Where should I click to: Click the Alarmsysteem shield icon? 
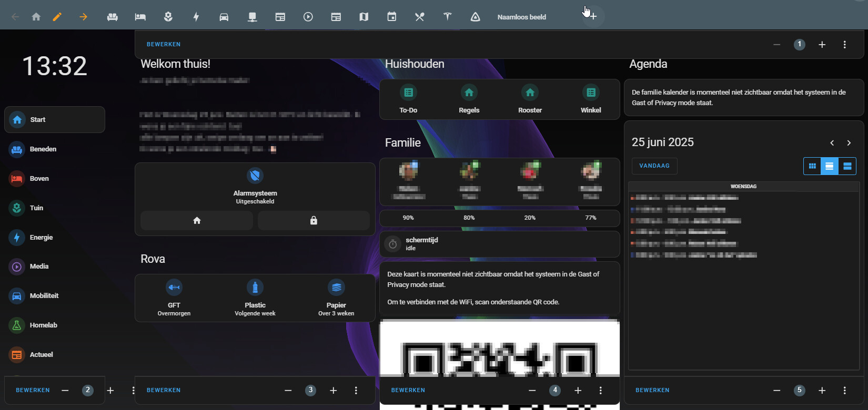tap(255, 176)
